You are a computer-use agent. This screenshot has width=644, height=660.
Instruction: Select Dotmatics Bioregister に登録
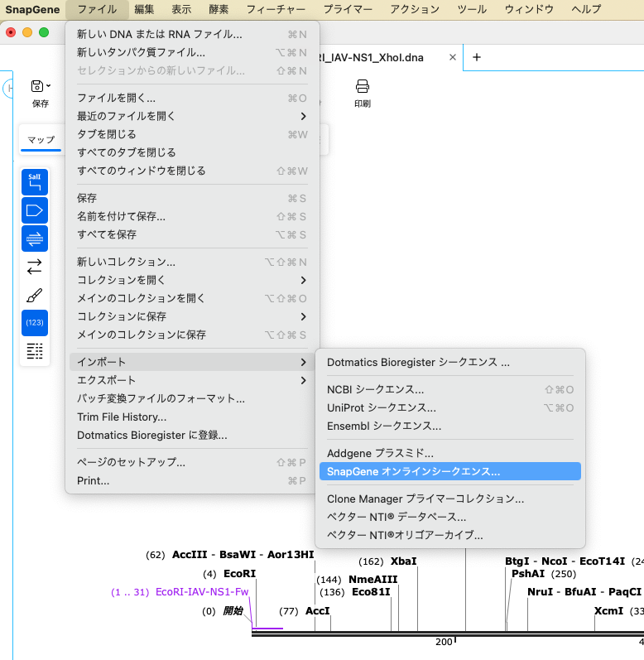(x=192, y=435)
